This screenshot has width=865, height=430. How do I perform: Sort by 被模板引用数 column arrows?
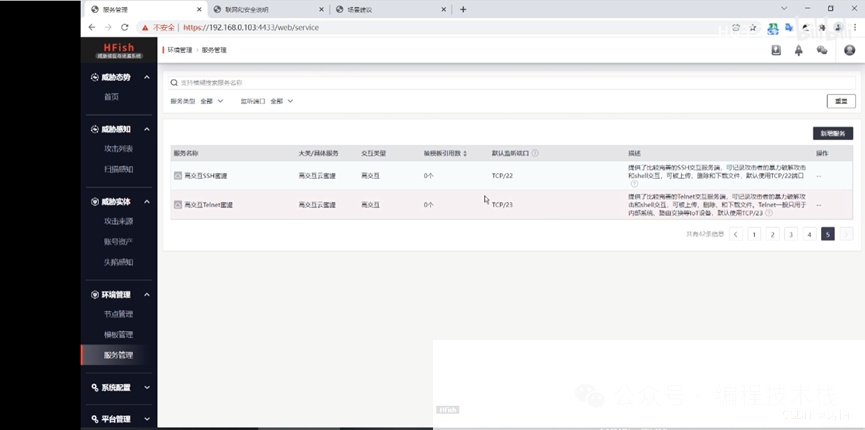tap(465, 153)
